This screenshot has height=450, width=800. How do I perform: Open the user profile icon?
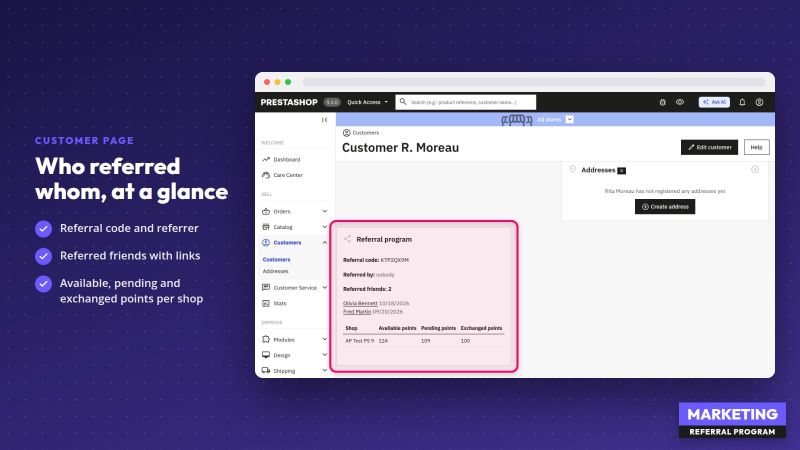[759, 102]
